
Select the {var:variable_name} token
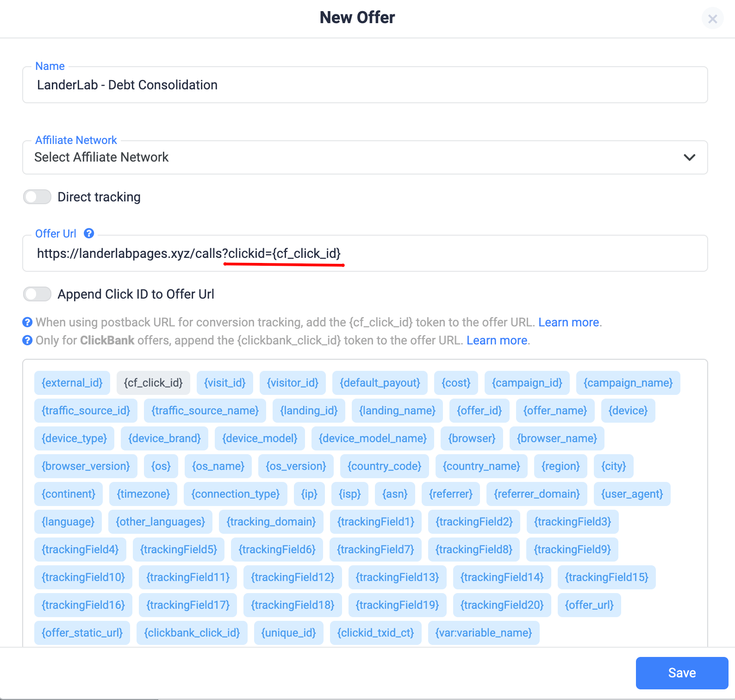point(484,633)
